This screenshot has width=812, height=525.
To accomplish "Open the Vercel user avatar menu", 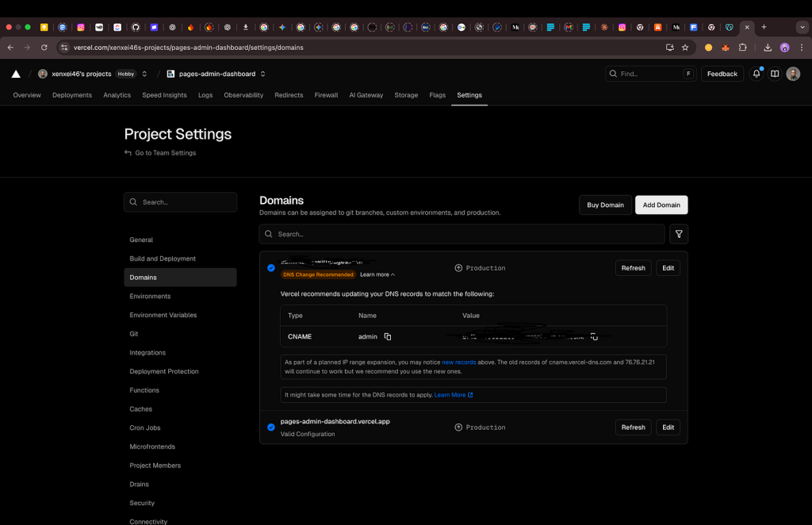I will tap(793, 74).
